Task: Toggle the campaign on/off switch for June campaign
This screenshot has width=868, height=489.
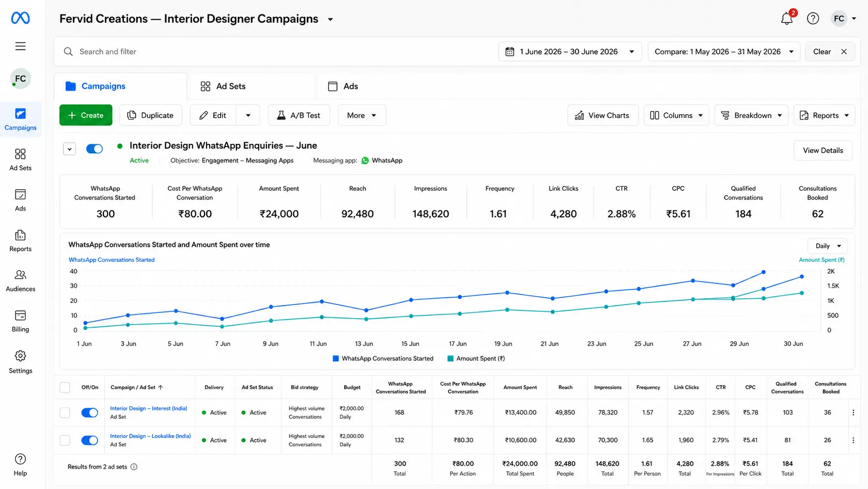Action: pyautogui.click(x=94, y=149)
